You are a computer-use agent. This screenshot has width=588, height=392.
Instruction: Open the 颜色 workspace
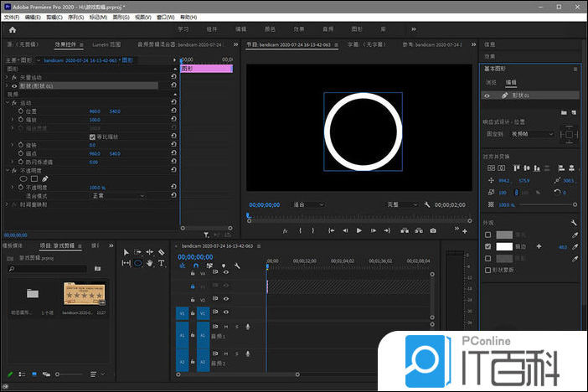(x=269, y=29)
